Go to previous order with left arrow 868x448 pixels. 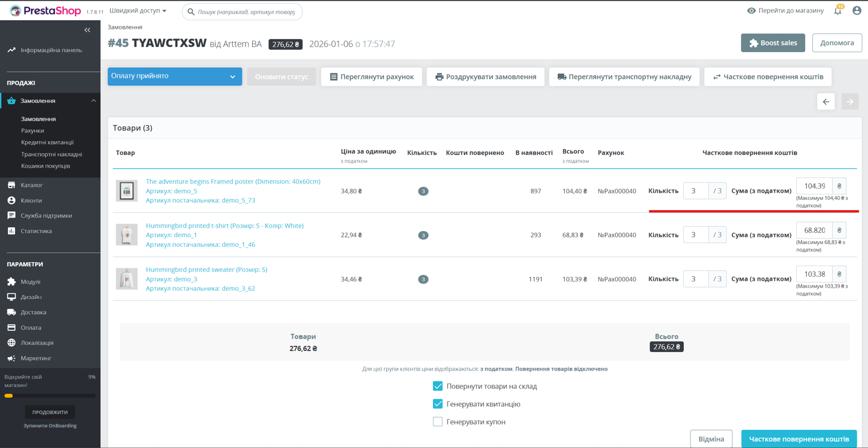click(826, 102)
